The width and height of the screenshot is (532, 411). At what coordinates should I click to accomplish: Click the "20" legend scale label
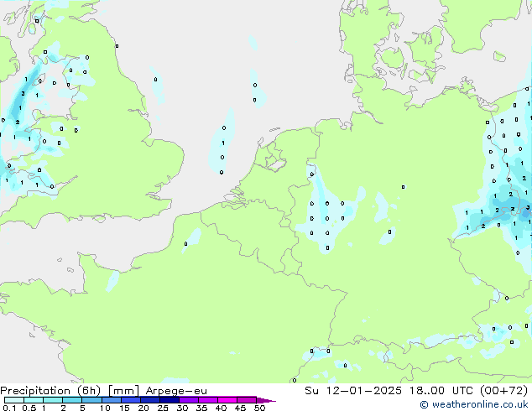click(143, 408)
